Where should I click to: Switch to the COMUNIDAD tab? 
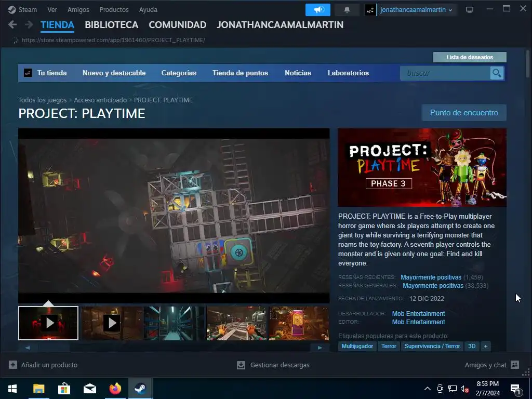pyautogui.click(x=178, y=25)
